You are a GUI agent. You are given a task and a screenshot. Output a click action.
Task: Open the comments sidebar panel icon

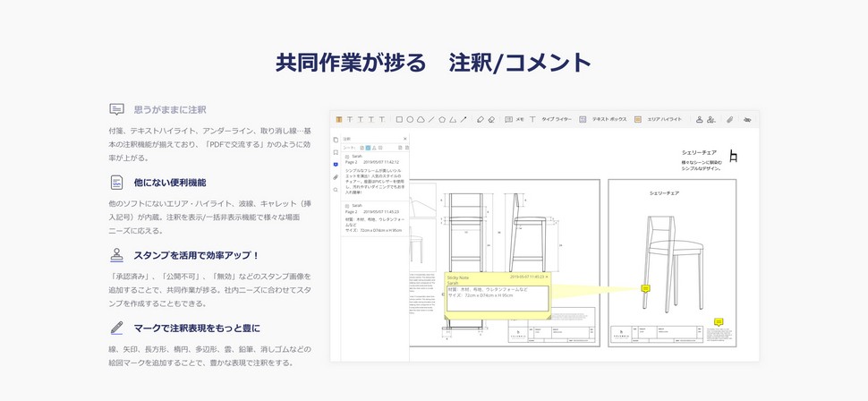[336, 165]
